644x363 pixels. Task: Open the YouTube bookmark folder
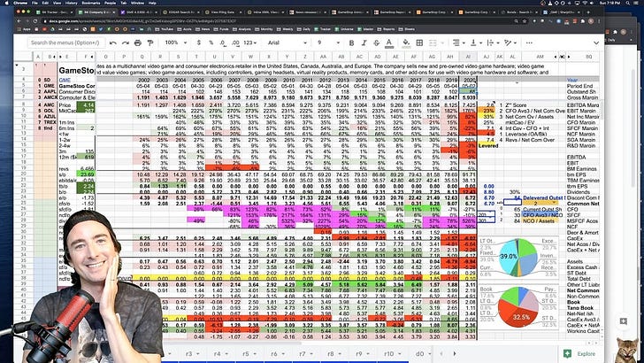click(x=164, y=29)
